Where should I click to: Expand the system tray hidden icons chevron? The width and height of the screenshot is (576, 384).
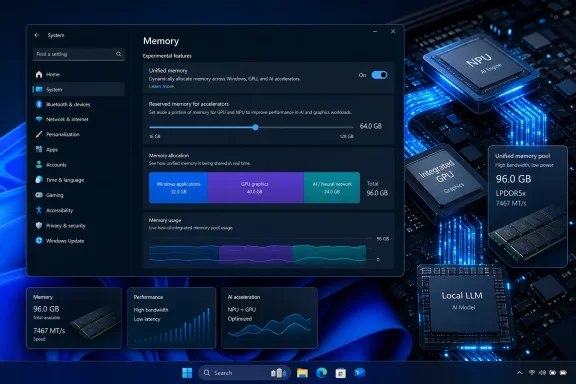coord(519,373)
